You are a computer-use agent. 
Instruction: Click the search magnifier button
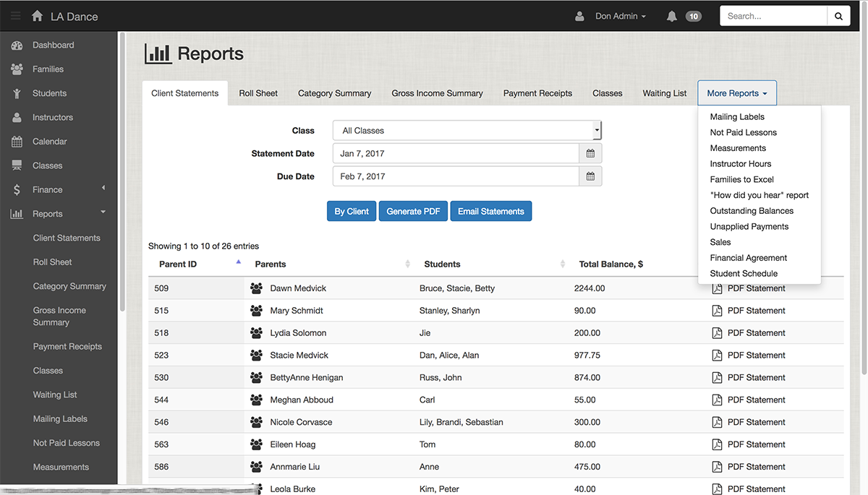click(x=838, y=16)
